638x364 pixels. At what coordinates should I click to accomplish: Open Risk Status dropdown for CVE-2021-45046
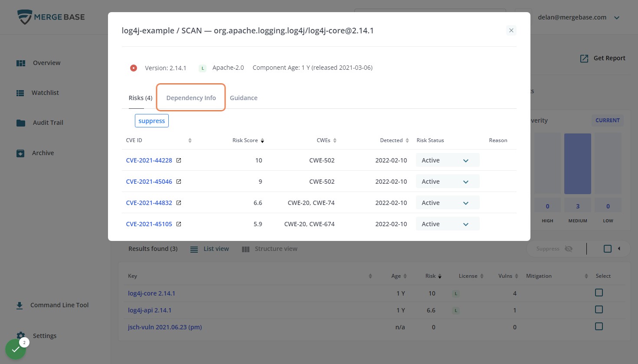(448, 182)
